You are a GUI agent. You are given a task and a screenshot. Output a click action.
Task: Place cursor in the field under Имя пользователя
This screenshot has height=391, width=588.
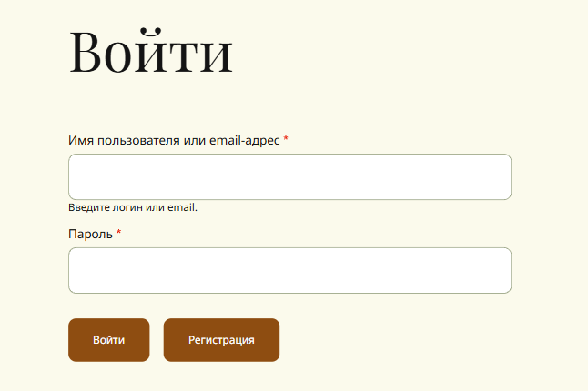coord(289,176)
